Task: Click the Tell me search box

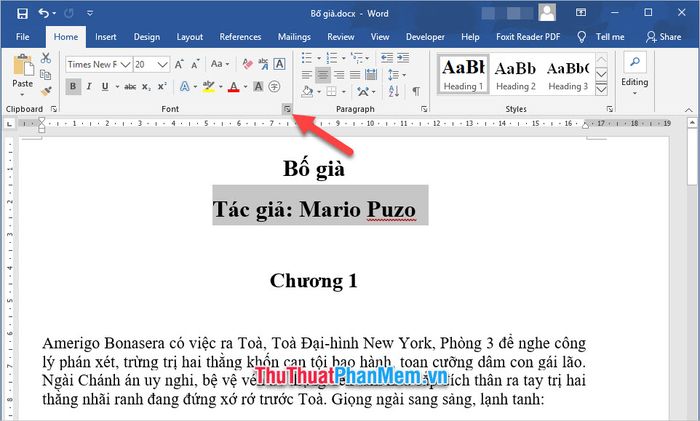Action: pos(601,37)
